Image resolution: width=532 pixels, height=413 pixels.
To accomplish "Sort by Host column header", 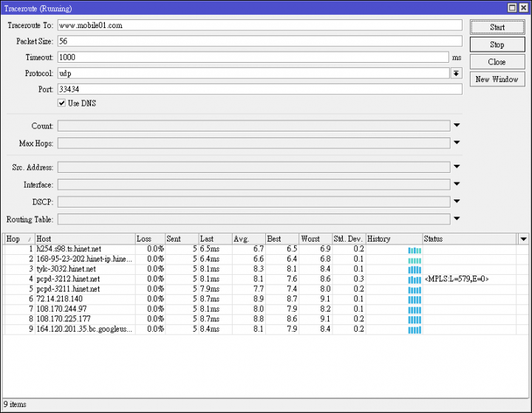I will pyautogui.click(x=85, y=239).
